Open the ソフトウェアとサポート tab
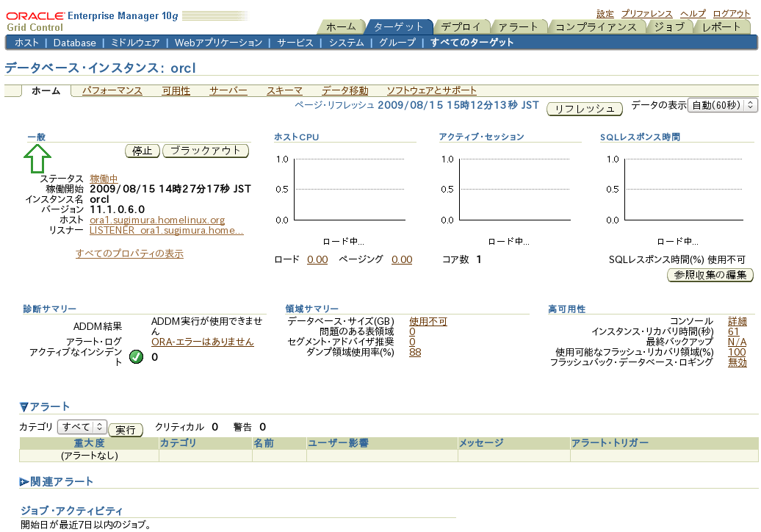 (431, 91)
